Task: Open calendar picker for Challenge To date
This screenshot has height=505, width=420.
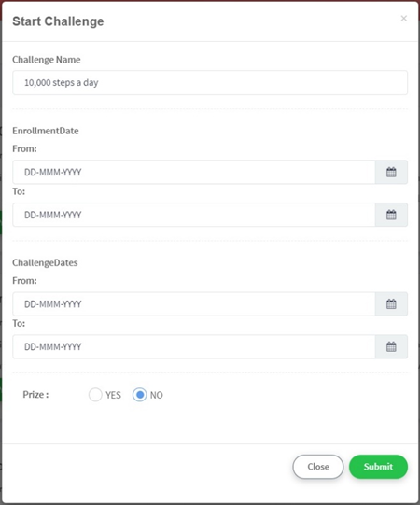Action: tap(391, 347)
